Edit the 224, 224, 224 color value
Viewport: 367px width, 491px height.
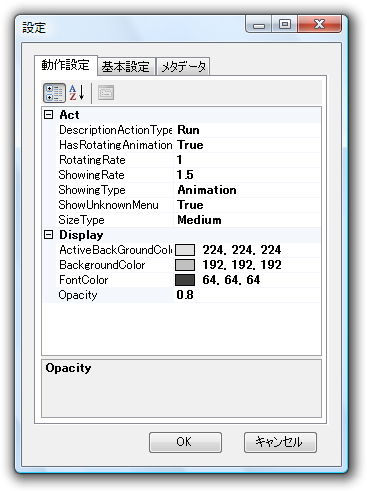242,250
